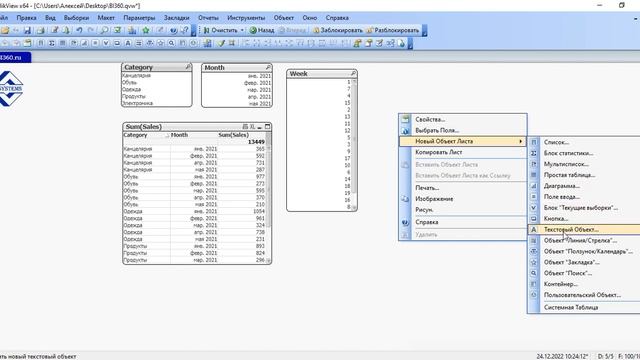This screenshot has height=360, width=640.
Task: Open sheet properties from the design toolbar
Action: tap(27, 43)
